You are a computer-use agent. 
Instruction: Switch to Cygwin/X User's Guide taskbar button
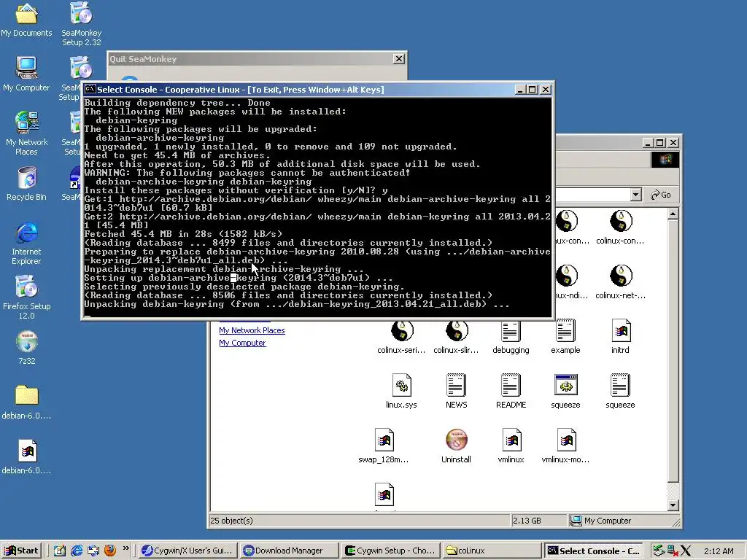point(187,551)
